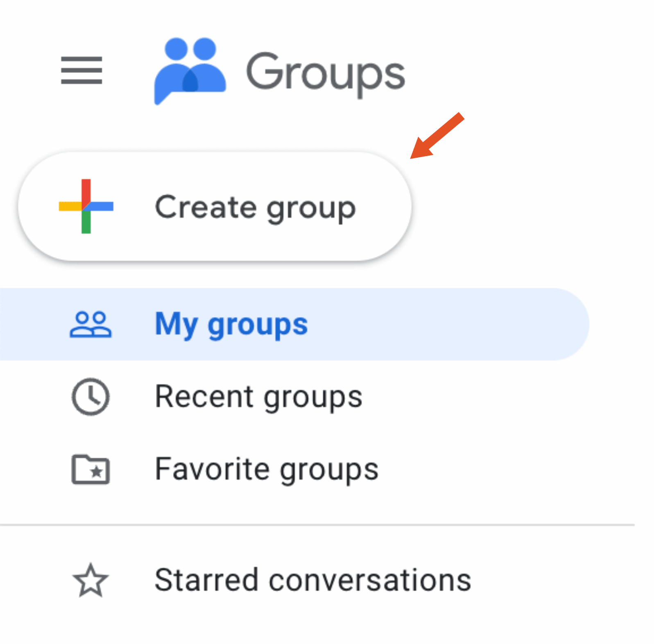Click the "Groups" title text
The width and height of the screenshot is (654, 644).
pos(325,73)
